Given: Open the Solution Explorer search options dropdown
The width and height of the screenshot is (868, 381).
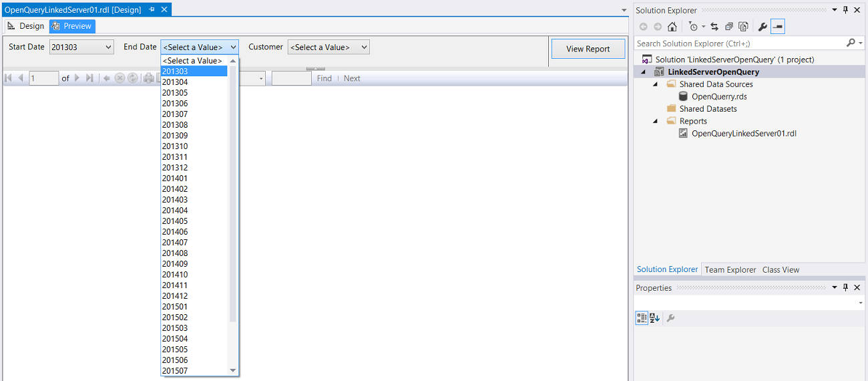Looking at the screenshot, I should pos(861,43).
